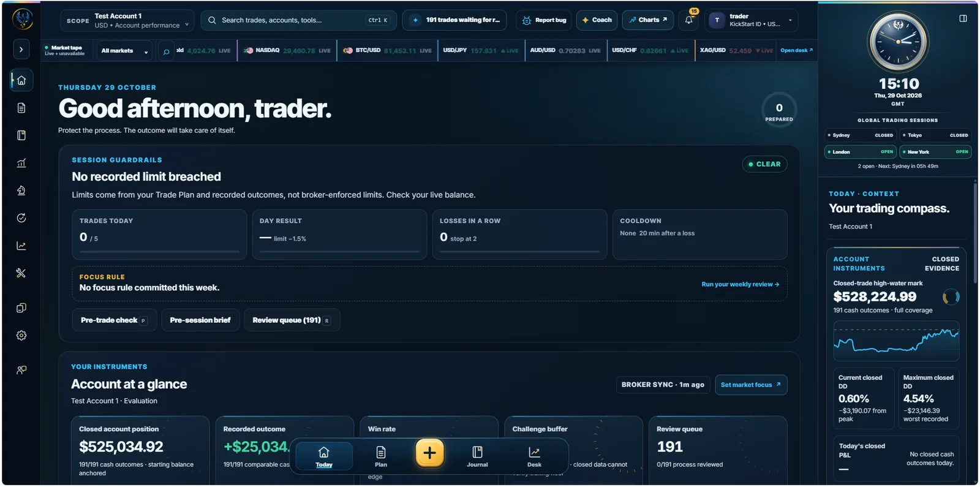Screen dimensions: 980x487
Task: Open the Home icon in left sidebar
Action: click(x=21, y=80)
